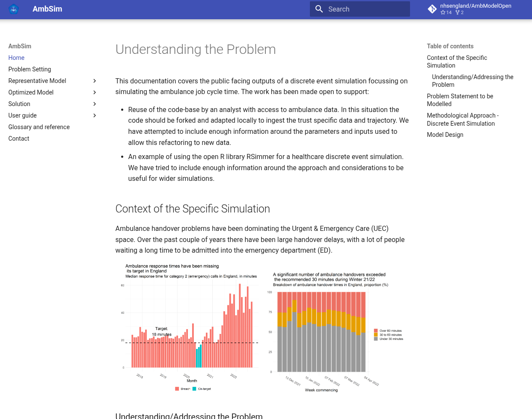Click the search magnifier icon

pos(319,9)
